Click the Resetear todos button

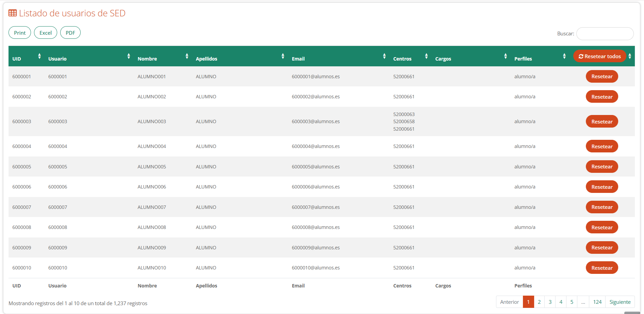click(599, 56)
